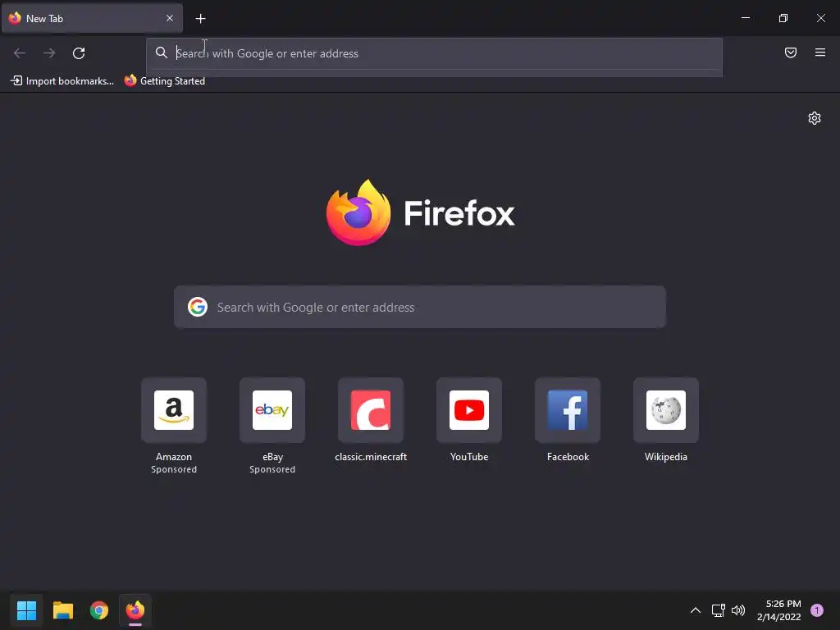Click the Wikipedia label text
Viewport: 840px width, 630px height.
(666, 457)
